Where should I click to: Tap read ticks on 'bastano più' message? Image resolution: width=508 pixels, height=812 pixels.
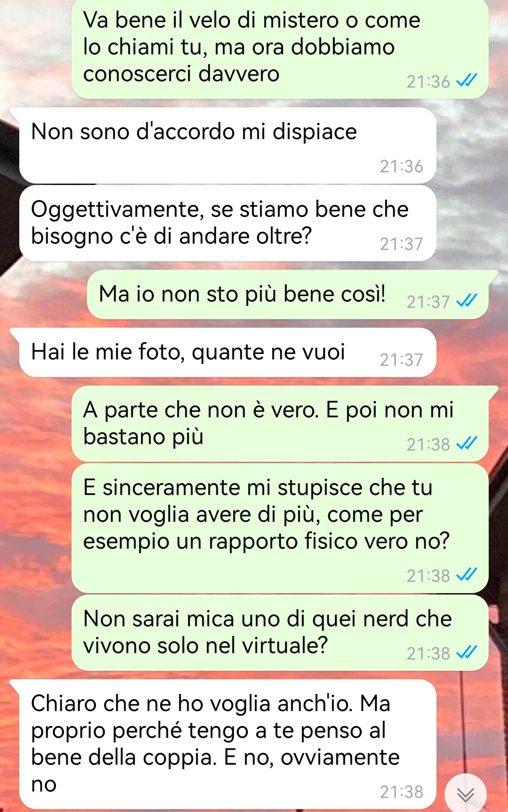click(x=467, y=443)
